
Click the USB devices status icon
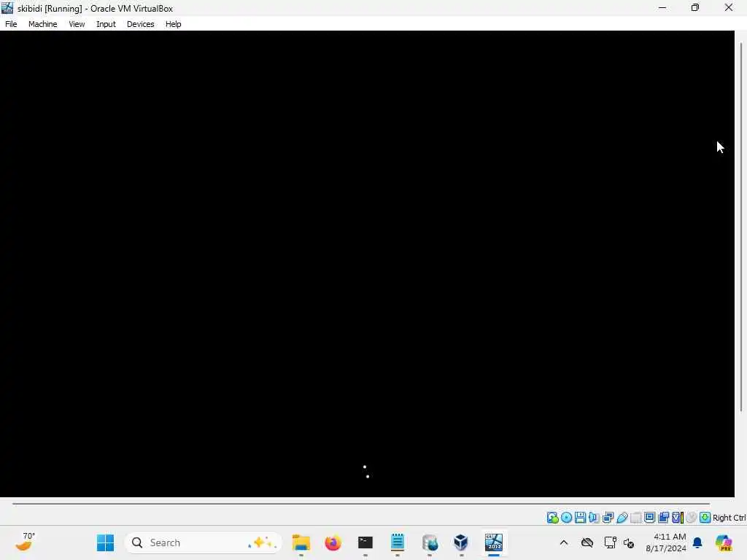pos(622,518)
